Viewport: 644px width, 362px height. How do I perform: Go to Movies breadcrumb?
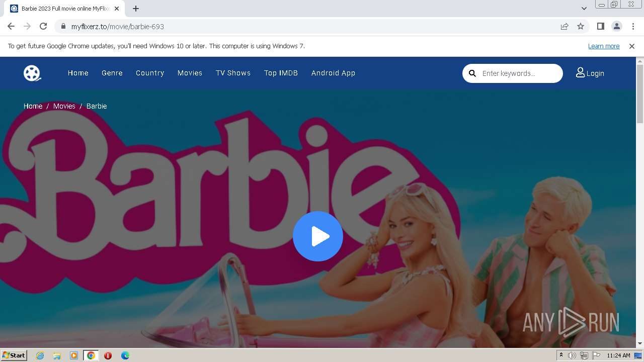tap(64, 106)
